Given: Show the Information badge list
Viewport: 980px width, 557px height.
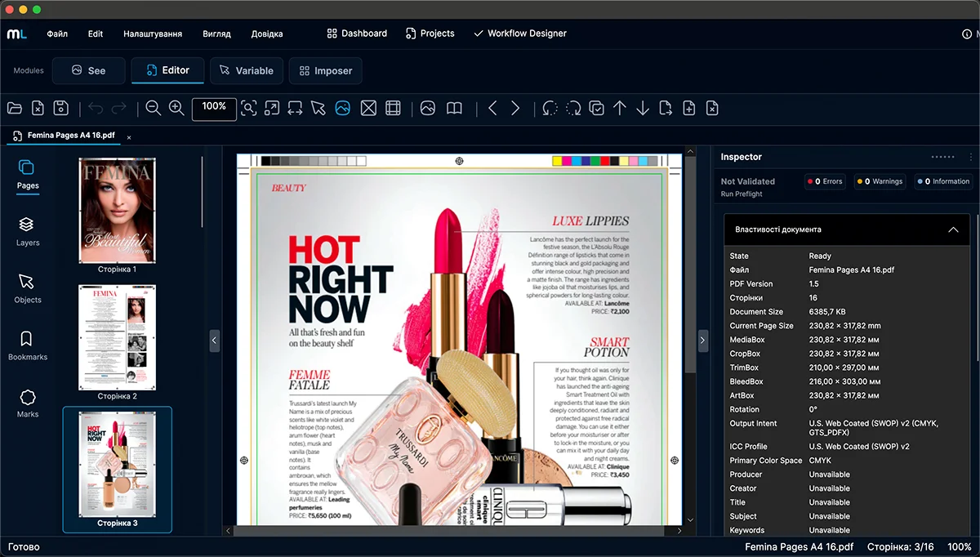Looking at the screenshot, I should click(943, 181).
